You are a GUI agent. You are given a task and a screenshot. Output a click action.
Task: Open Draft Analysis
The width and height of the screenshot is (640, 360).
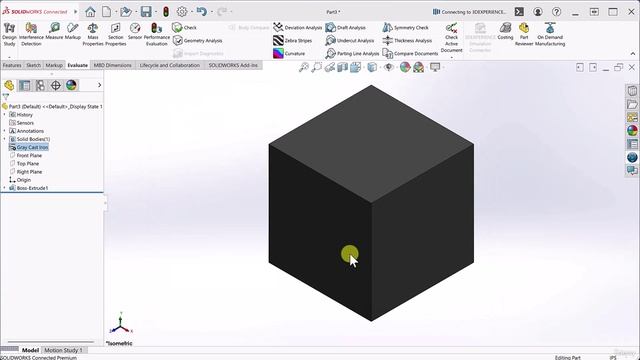click(x=346, y=27)
